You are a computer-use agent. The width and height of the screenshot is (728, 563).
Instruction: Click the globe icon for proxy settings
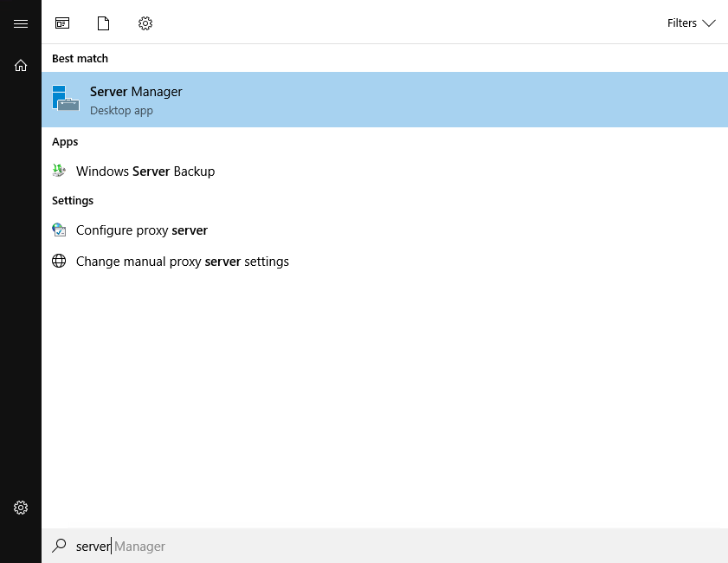tap(59, 261)
